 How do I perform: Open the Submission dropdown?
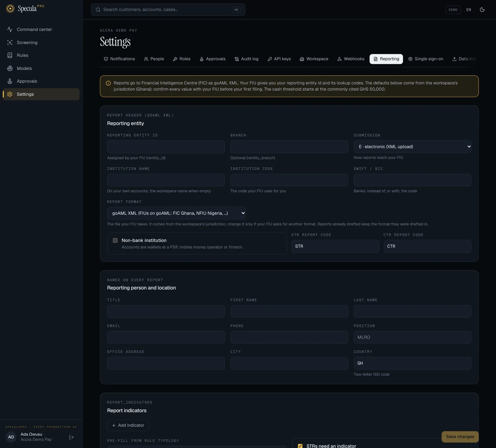point(413,147)
